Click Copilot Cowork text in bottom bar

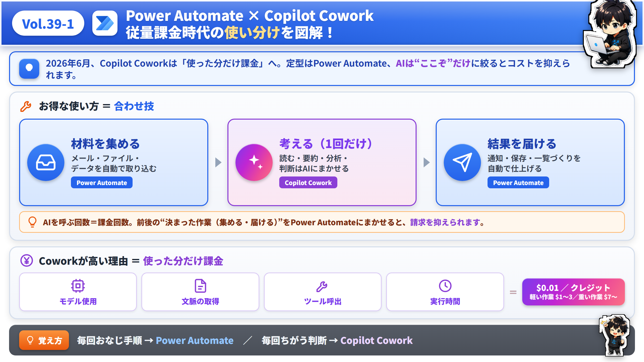(x=376, y=340)
